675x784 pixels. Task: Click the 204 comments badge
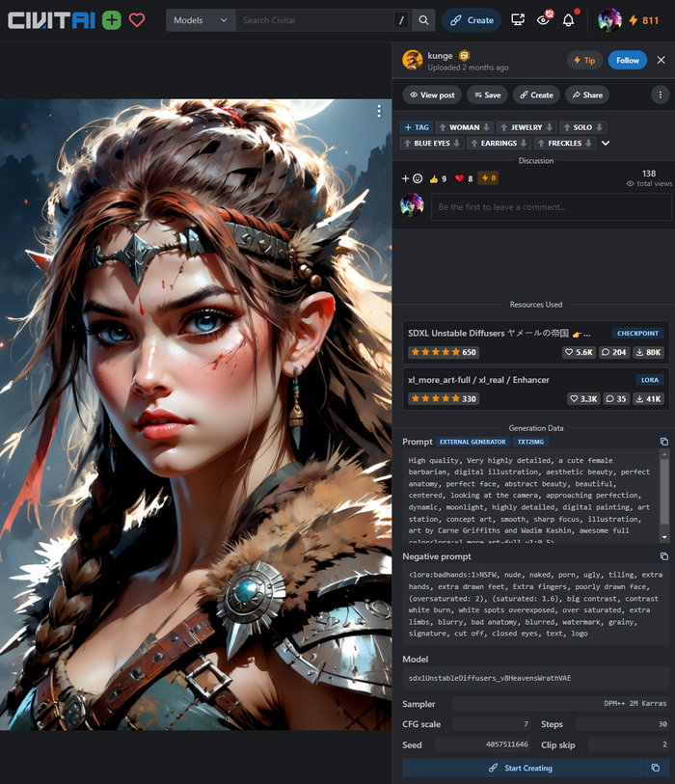pyautogui.click(x=613, y=352)
